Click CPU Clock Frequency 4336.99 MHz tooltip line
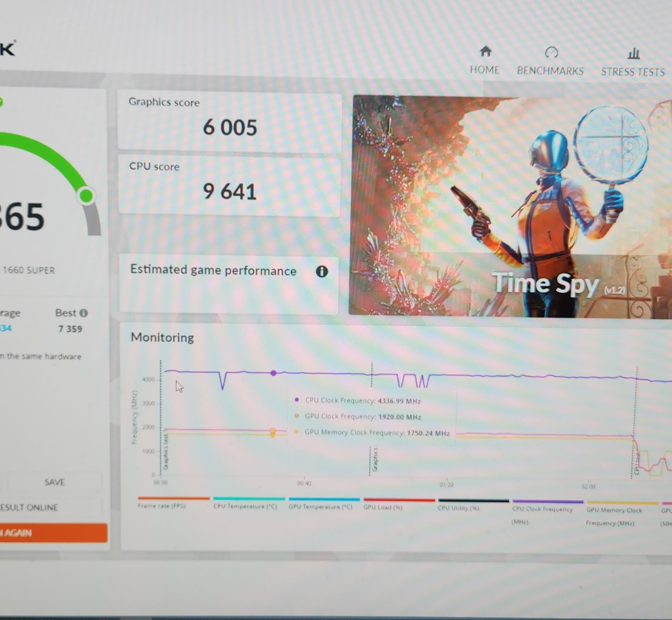This screenshot has width=672, height=620. click(358, 400)
